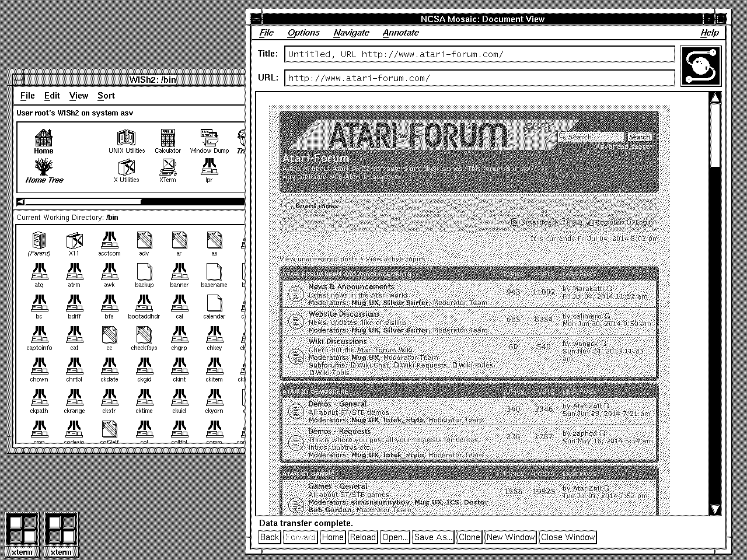Open the Calculator icon in WISh2
Viewport: 747px width, 560px height.
point(167,139)
